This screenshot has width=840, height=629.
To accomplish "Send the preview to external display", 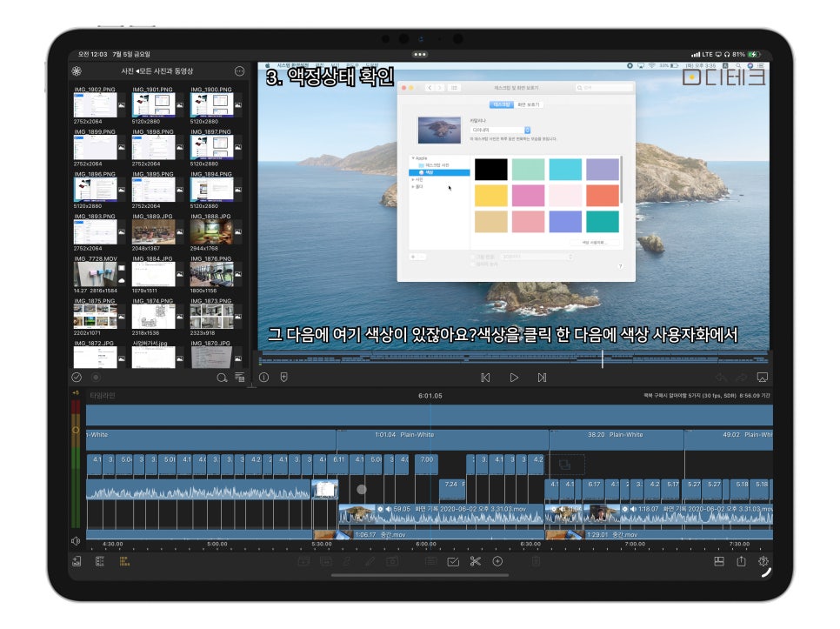I will point(763,378).
